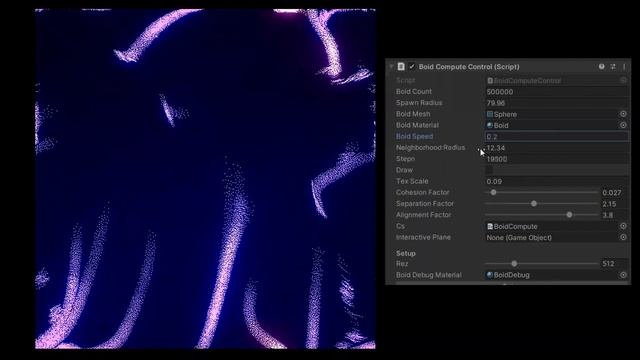Open object picker for Boid Material
This screenshot has width=640, height=360.
(623, 125)
